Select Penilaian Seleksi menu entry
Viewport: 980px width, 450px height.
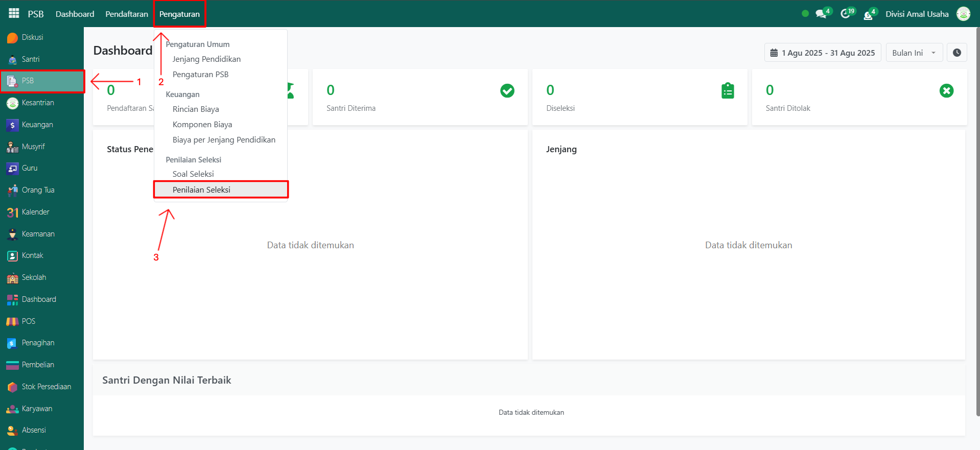pos(201,190)
